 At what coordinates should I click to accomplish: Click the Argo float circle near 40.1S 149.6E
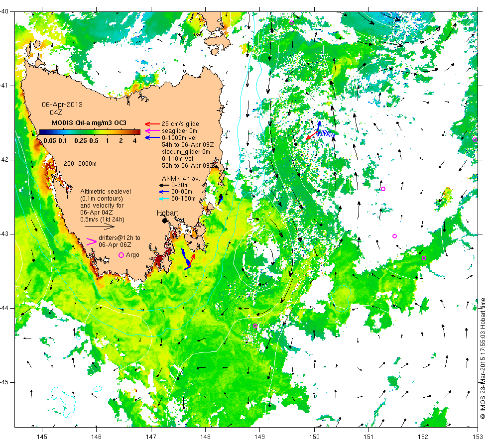click(292, 22)
